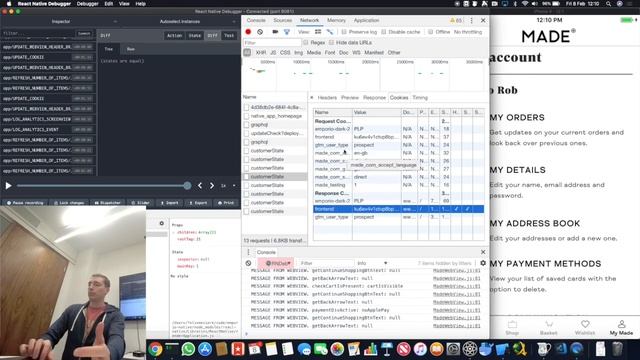The width and height of the screenshot is (640, 360).
Task: Open My Made profile tab
Action: click(621, 328)
